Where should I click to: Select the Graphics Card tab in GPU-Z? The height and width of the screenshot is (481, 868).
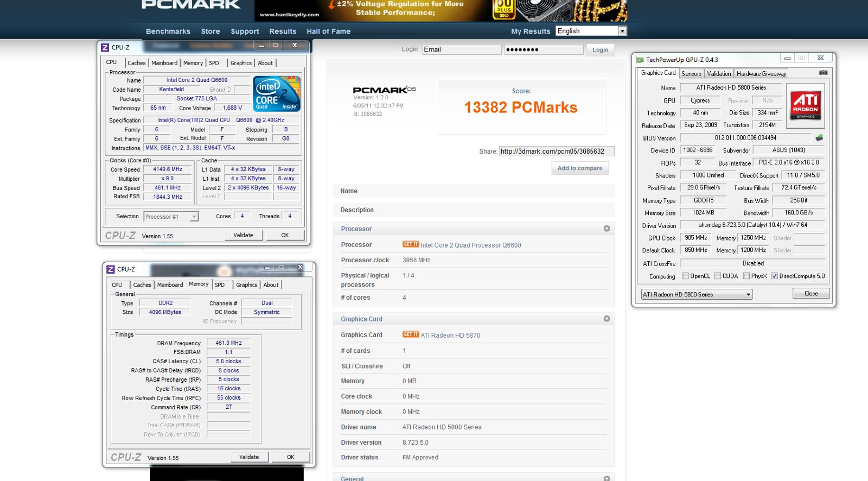point(658,73)
